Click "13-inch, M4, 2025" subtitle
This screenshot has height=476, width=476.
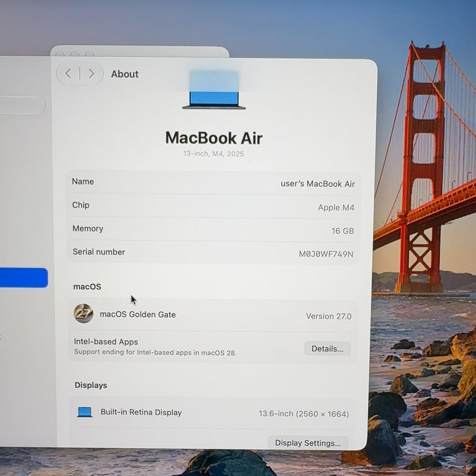tap(213, 154)
